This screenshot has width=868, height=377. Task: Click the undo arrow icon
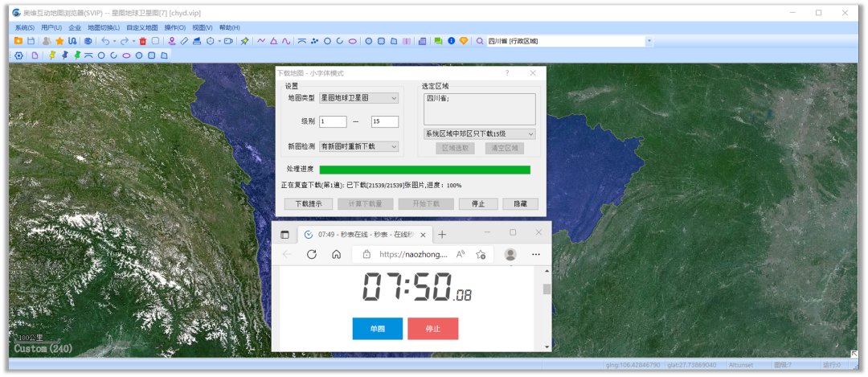coord(104,41)
